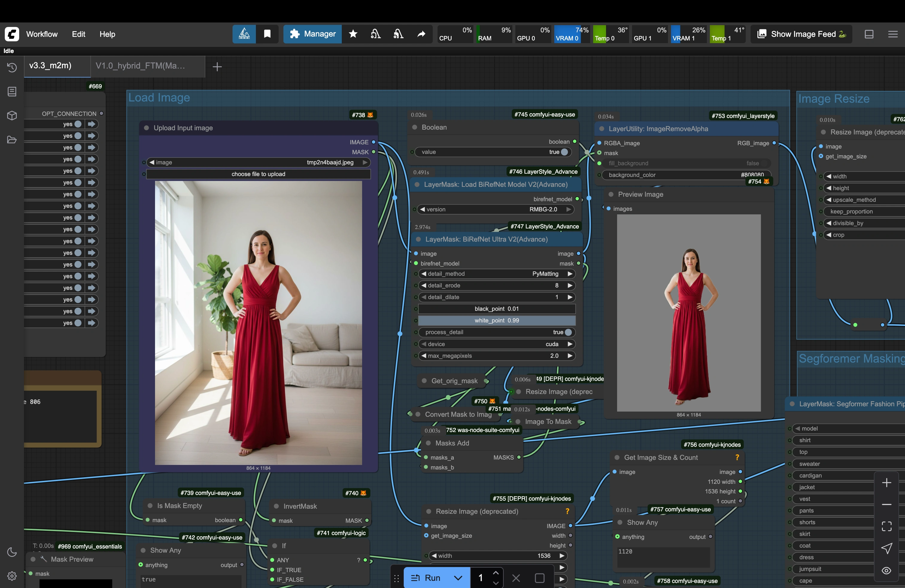Switch to the V1.0_hybrid_FTM workflow tab
Screen dimensions: 905x588
pyautogui.click(x=141, y=66)
